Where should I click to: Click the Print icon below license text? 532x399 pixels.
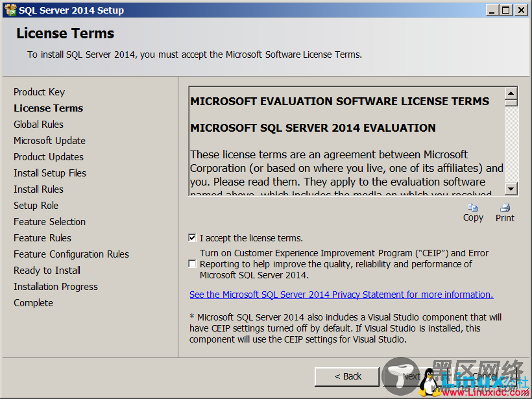[505, 208]
